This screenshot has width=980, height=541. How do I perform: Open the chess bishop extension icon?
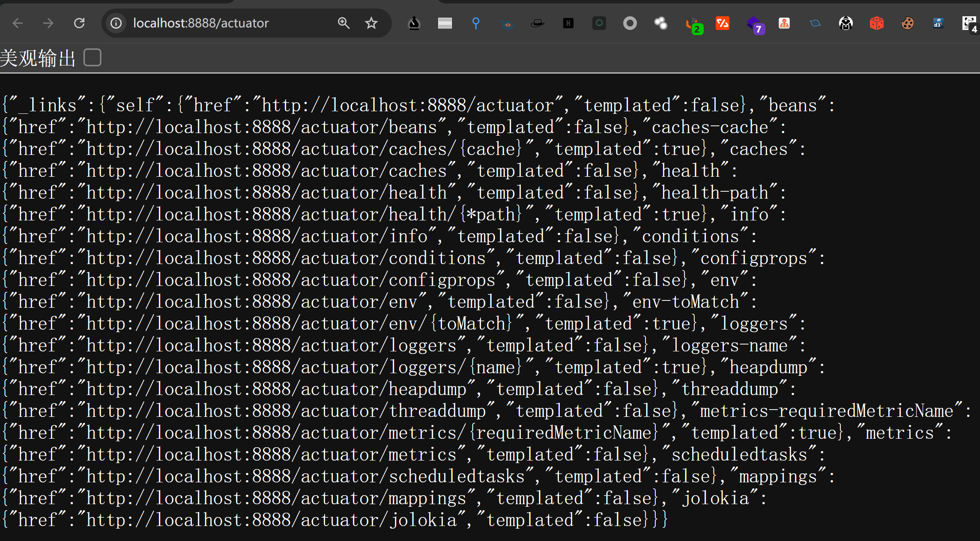414,23
